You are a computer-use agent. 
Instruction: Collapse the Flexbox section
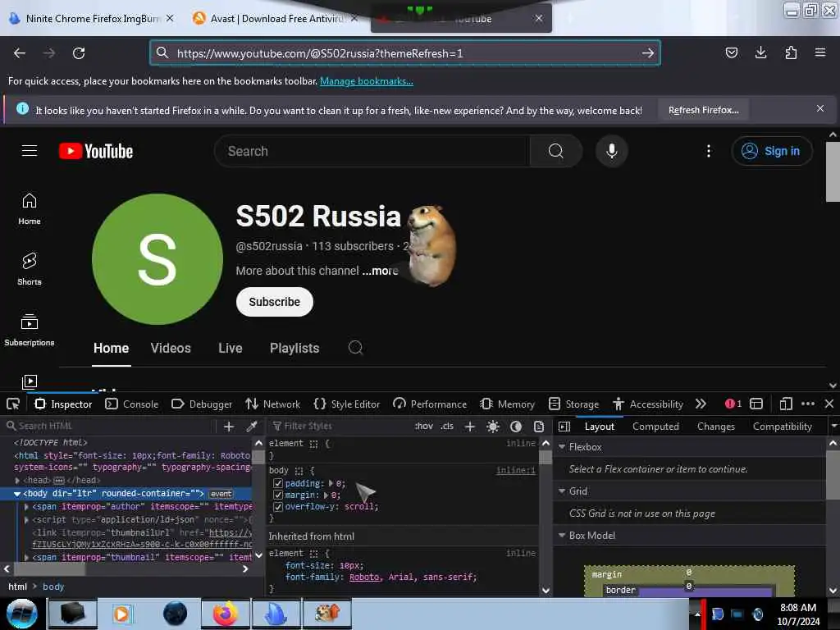point(562,447)
